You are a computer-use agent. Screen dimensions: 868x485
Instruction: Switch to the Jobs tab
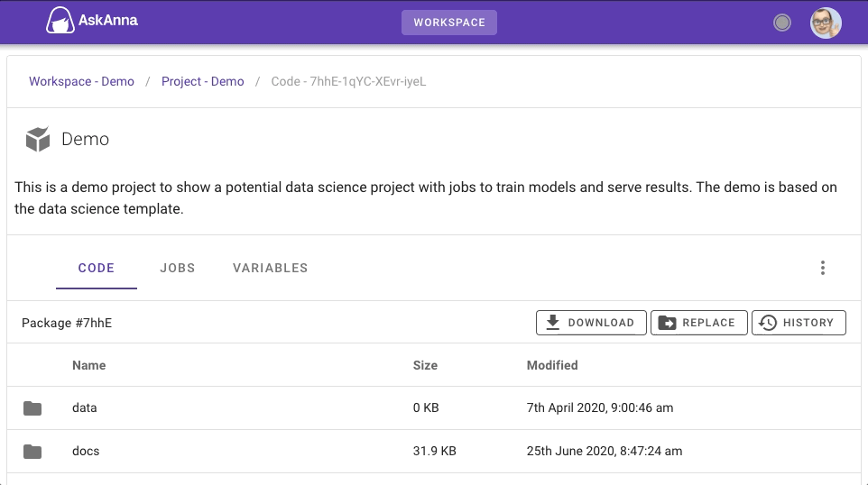point(177,269)
